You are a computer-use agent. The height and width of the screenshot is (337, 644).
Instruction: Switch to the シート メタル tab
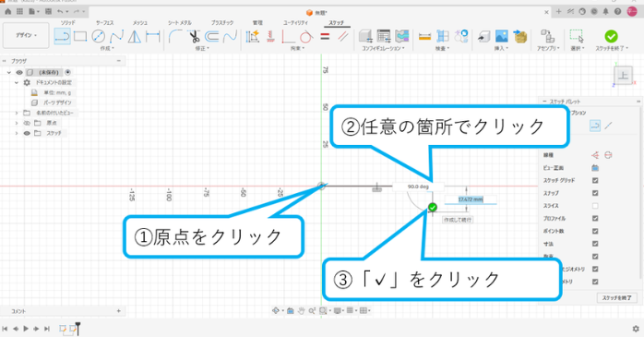180,23
